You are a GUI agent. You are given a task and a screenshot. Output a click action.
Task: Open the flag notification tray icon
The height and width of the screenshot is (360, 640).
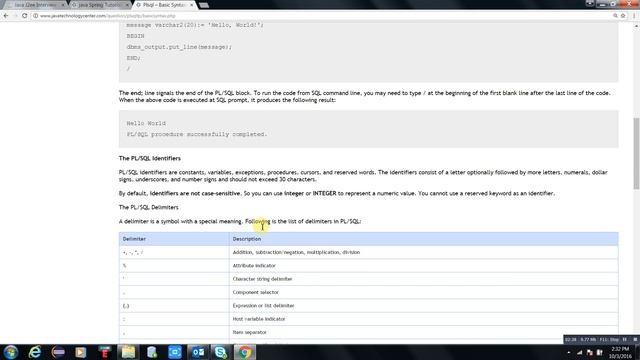point(589,352)
